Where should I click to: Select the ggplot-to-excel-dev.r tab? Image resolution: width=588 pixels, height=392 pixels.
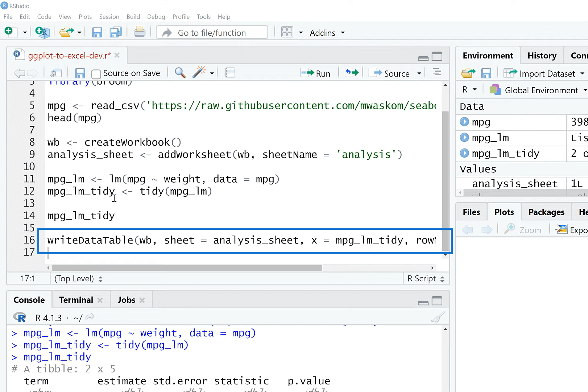(69, 56)
